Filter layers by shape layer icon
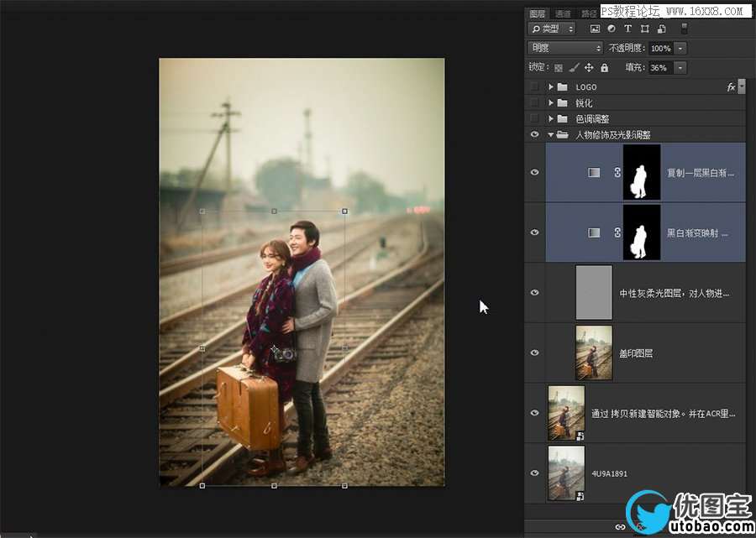Viewport: 756px width, 538px height. 644,29
